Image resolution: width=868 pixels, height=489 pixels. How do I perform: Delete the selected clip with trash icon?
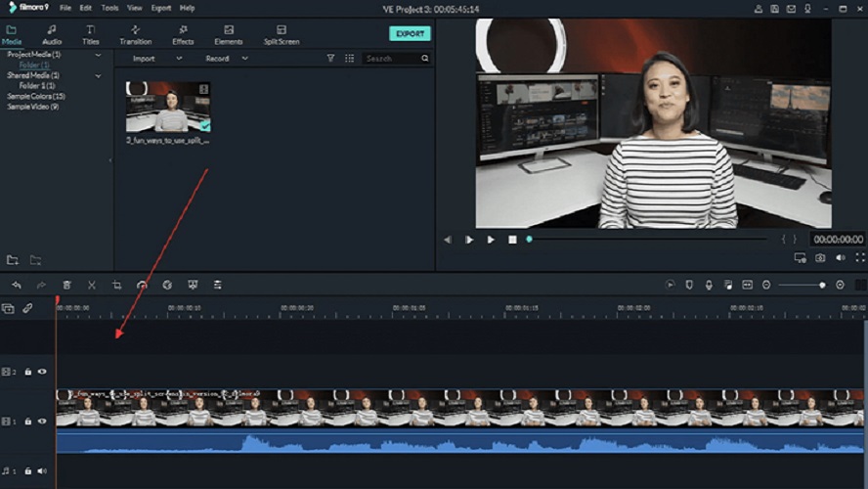[66, 285]
